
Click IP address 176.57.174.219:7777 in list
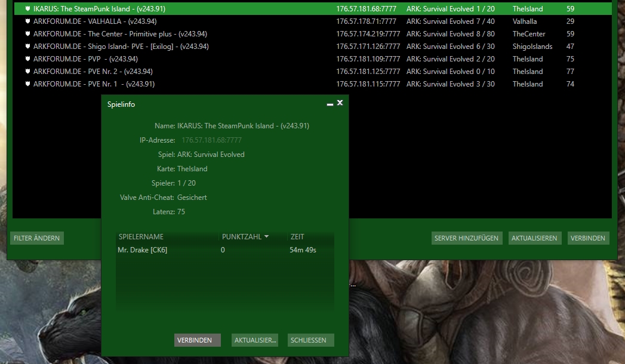point(368,34)
